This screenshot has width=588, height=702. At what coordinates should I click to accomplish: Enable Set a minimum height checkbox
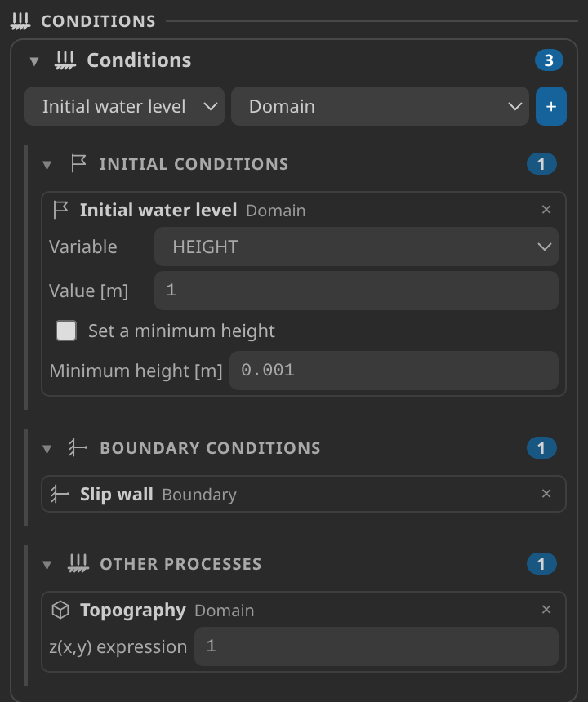click(x=66, y=331)
